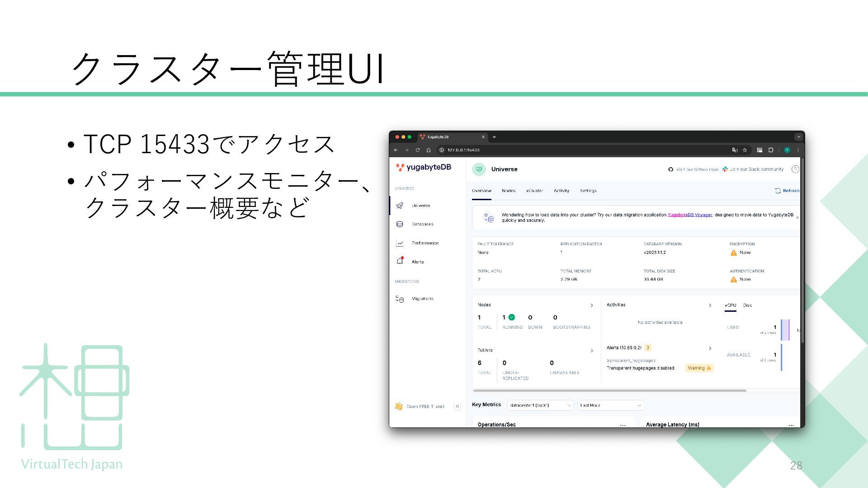Switch to the Disk usage tab
The width and height of the screenshot is (868, 488).
coord(747,305)
